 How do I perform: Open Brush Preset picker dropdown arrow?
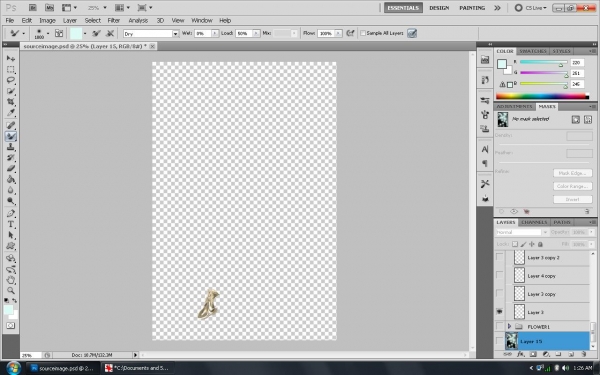pos(48,33)
